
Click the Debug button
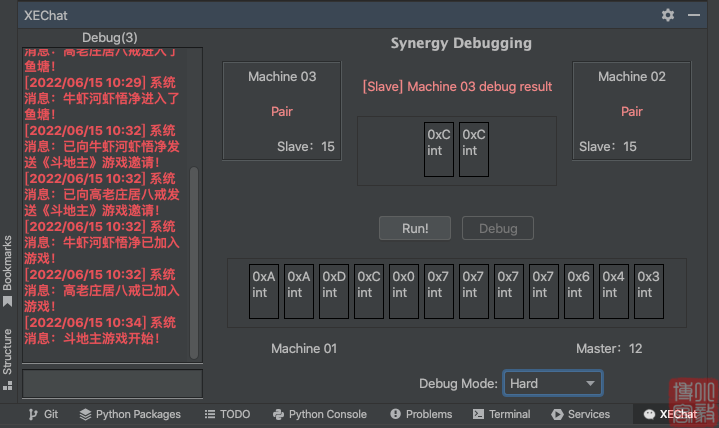pyautogui.click(x=498, y=228)
